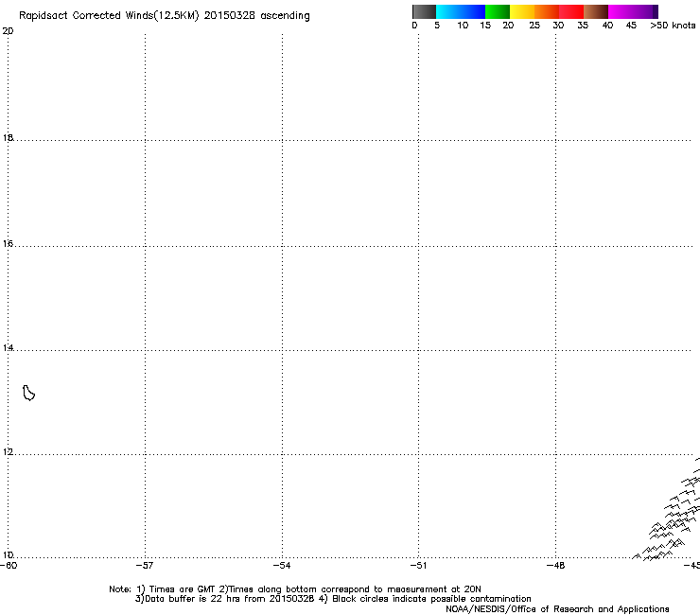This screenshot has width=700, height=615.
Task: Click the Rapidscat Corrected Winds title text
Action: (165, 15)
